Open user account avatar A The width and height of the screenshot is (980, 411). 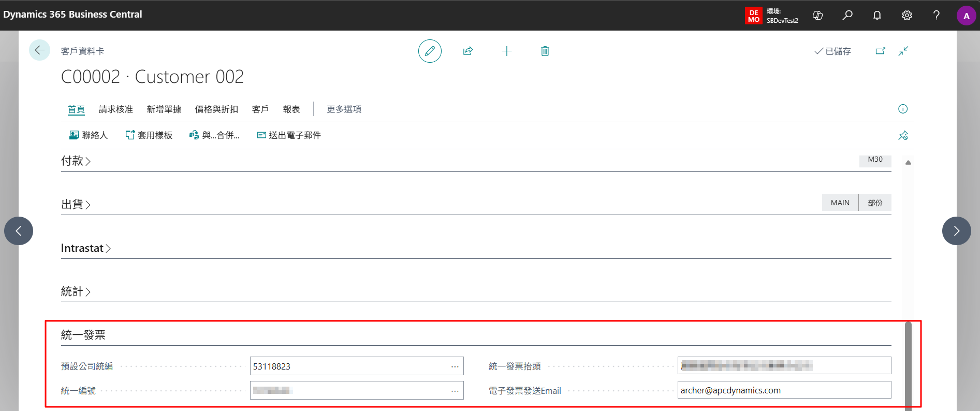pyautogui.click(x=967, y=16)
